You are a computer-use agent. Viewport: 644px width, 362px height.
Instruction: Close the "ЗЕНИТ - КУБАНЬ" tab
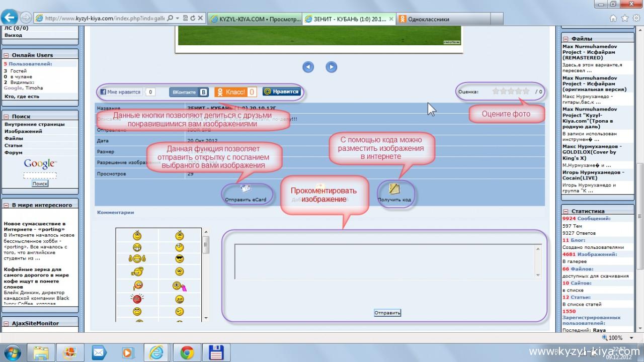(391, 19)
